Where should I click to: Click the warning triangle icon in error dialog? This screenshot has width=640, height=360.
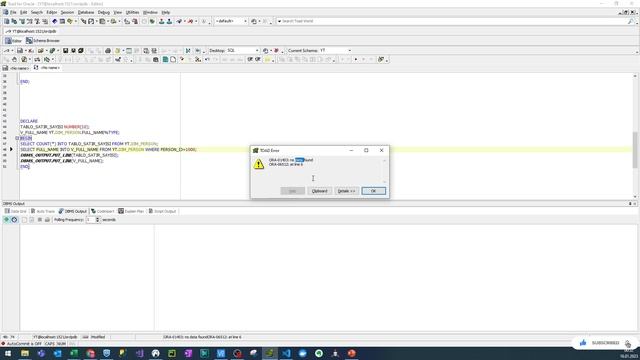259,164
